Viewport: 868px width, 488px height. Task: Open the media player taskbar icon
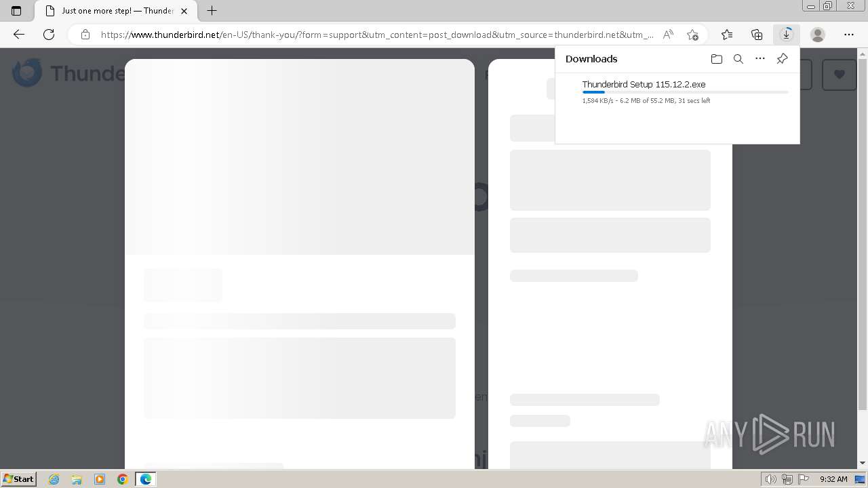point(100,479)
